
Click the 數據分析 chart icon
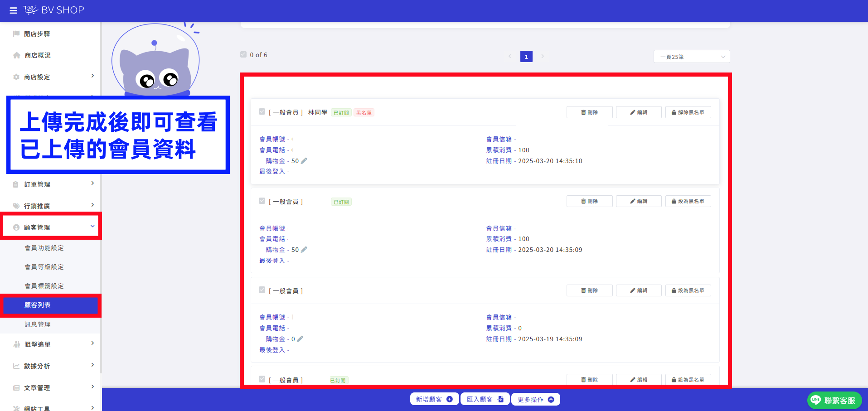tap(16, 366)
